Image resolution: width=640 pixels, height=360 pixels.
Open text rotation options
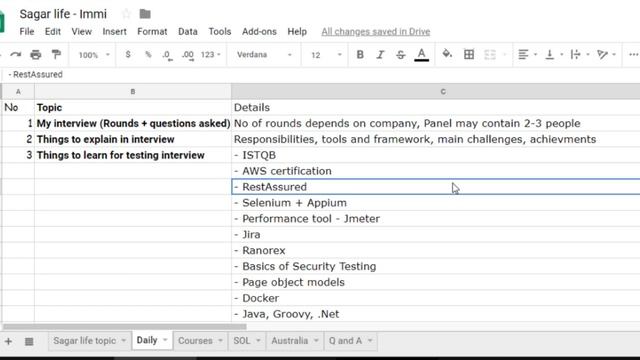tap(602, 54)
